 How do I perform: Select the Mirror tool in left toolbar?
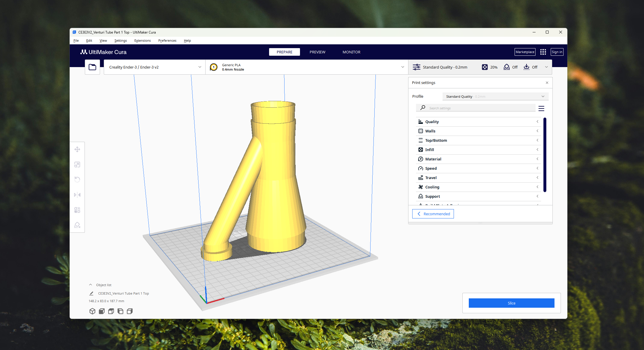(77, 195)
